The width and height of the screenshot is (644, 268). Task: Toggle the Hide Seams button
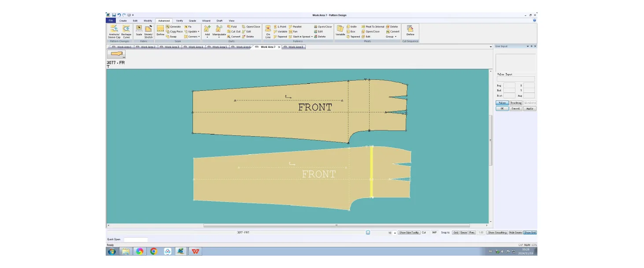[x=516, y=232]
